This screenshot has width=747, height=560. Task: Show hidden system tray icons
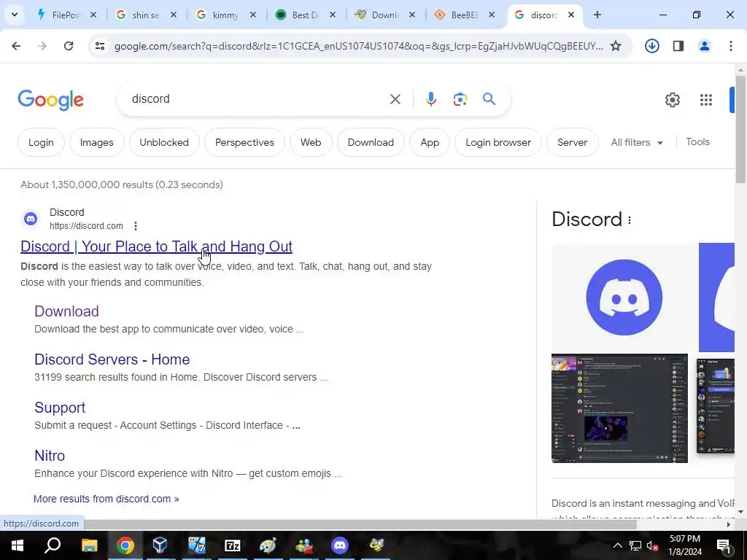tap(617, 545)
